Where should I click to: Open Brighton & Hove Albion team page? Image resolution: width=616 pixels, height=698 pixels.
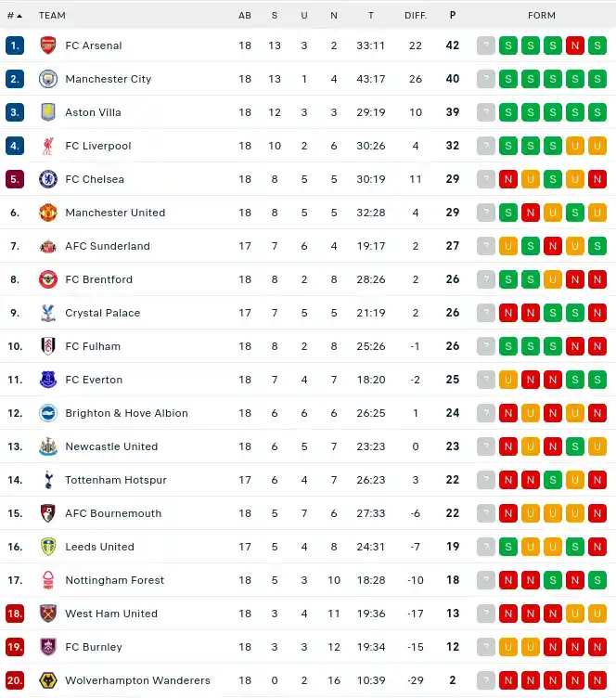(126, 413)
